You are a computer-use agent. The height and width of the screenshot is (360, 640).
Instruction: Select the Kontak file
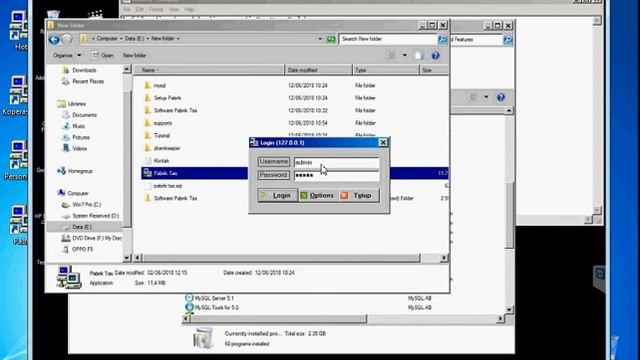click(x=161, y=161)
